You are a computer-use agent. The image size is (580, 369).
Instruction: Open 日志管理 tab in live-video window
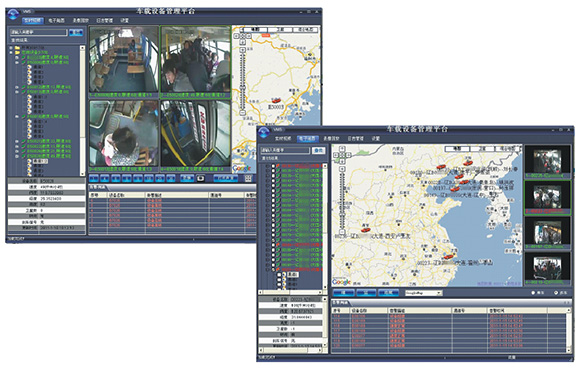tap(105, 20)
